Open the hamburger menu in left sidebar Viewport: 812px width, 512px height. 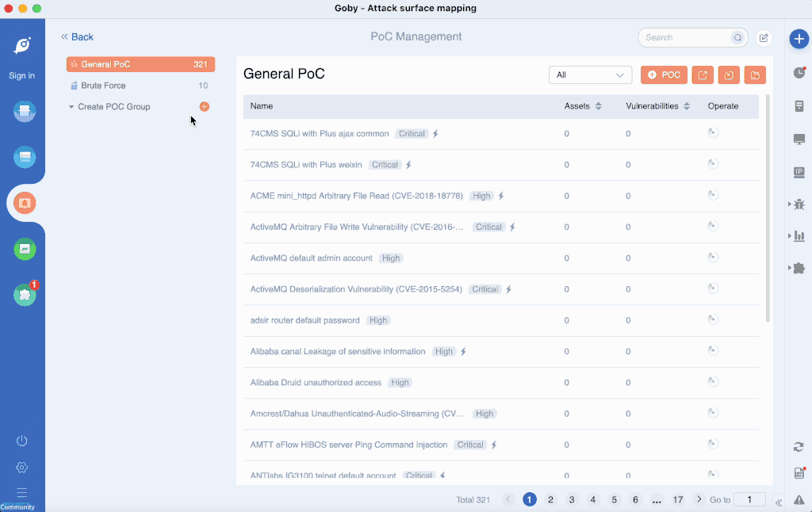[21, 492]
